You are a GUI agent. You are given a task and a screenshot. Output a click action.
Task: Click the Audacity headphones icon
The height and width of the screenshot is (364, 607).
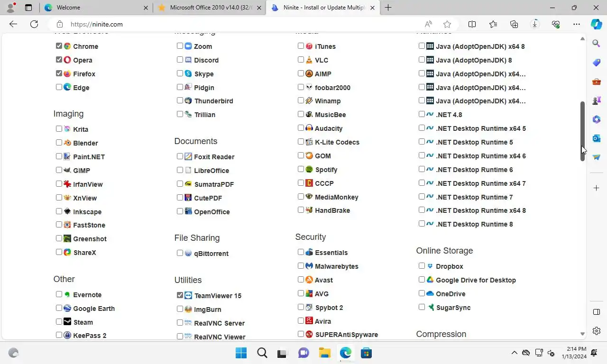click(x=309, y=128)
